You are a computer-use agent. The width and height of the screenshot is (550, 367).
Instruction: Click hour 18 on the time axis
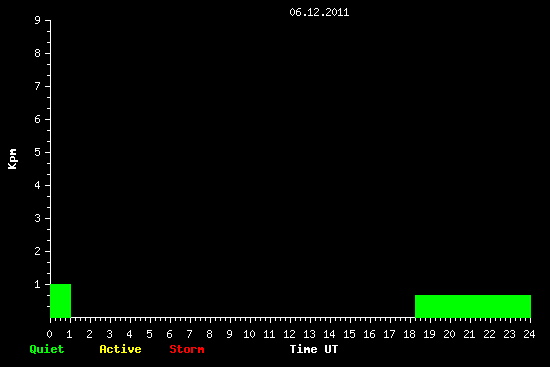coord(409,334)
